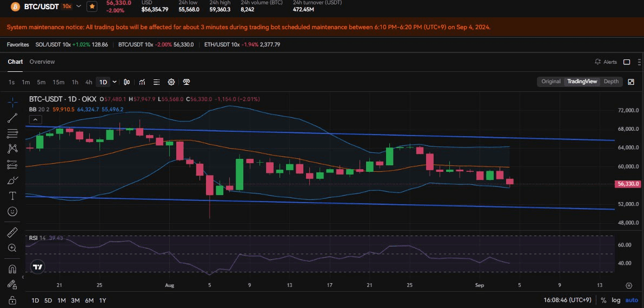
Task: Open the indicators menu icon
Action: 142,82
